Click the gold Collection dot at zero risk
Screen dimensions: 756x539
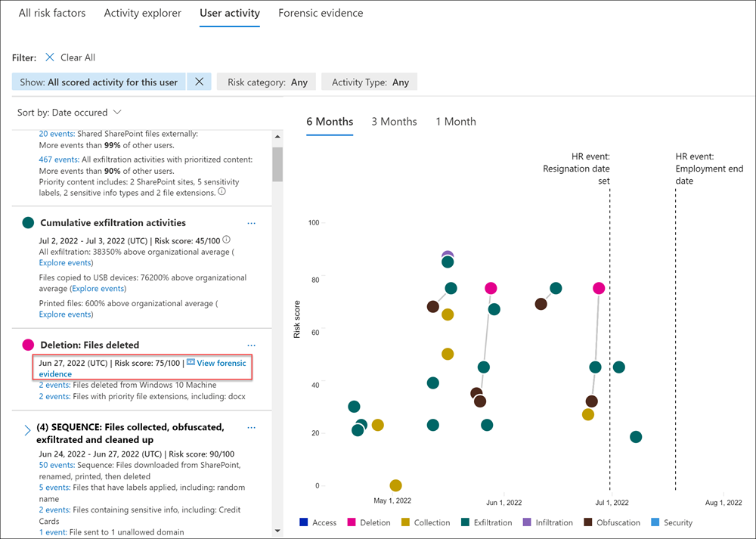coord(395,485)
